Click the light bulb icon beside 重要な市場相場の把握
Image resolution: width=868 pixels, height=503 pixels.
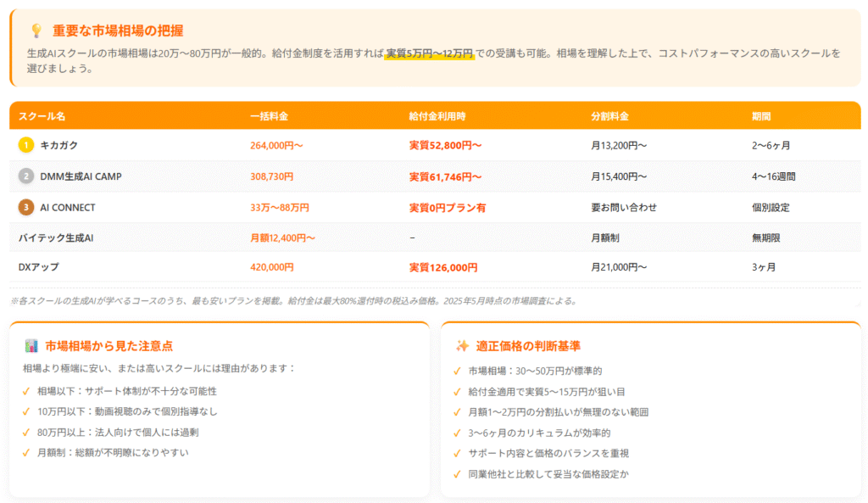coord(36,31)
